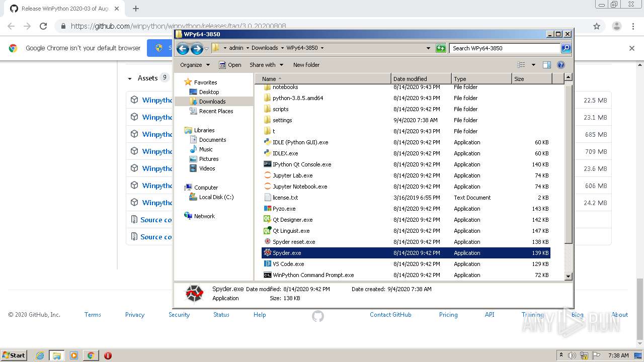Select IPython Qt Console.exe icon
The height and width of the screenshot is (362, 644).
pos(268,164)
